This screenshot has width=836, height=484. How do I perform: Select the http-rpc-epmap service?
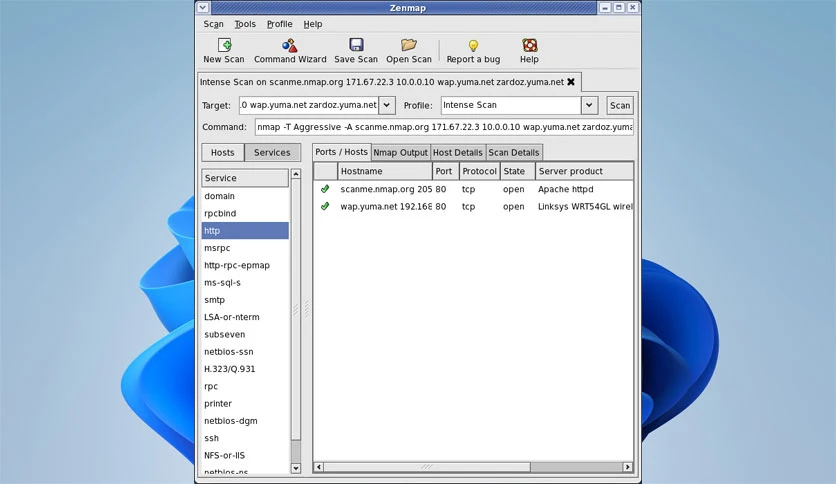click(245, 265)
